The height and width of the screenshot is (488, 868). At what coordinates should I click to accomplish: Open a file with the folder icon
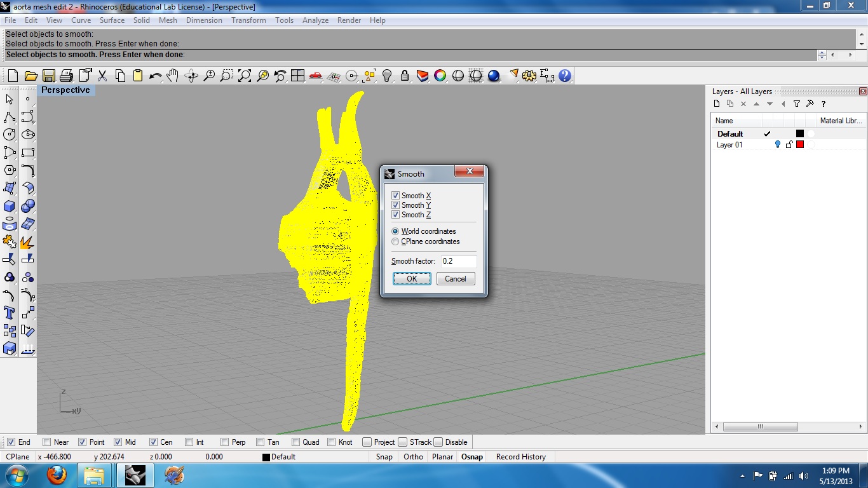coord(31,76)
